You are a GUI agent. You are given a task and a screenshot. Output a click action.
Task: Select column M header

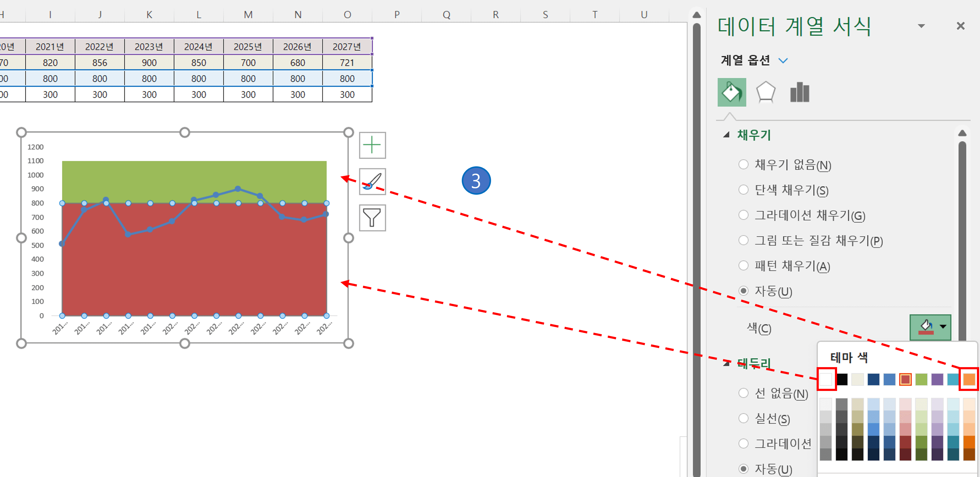(x=248, y=14)
